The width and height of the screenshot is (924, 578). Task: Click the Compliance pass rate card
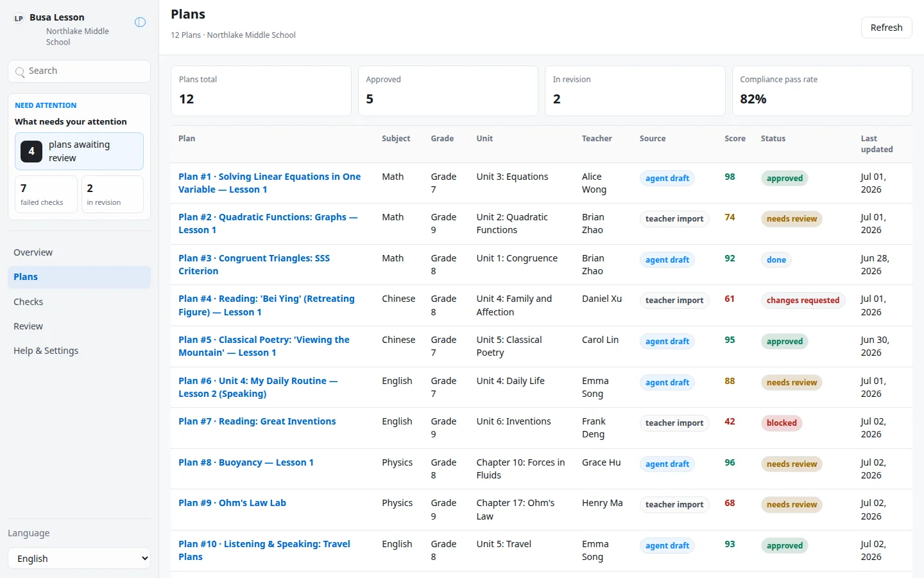pyautogui.click(x=822, y=91)
